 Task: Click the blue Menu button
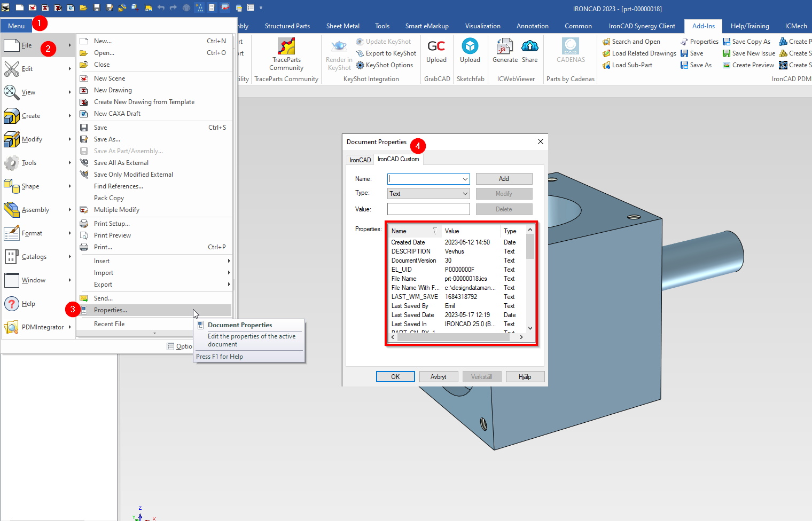[16, 26]
